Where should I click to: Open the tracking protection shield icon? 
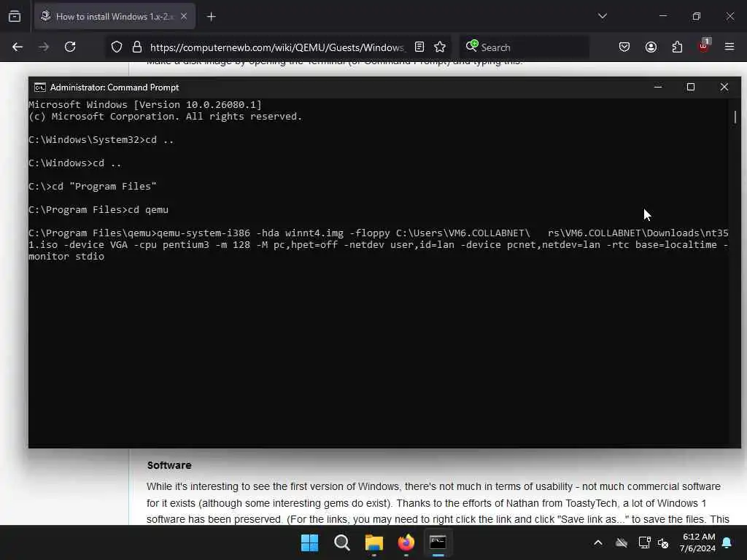click(116, 47)
